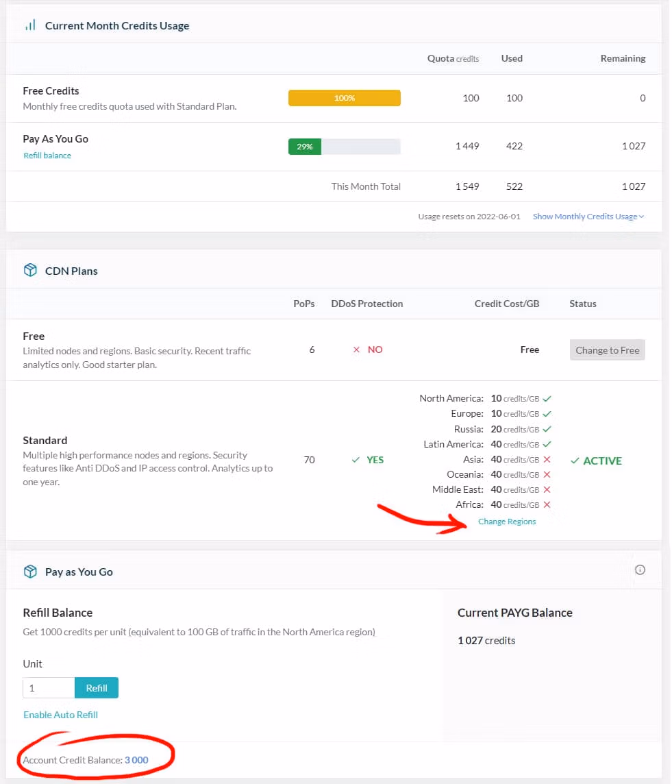Click the Pay As You Go row title
Image resolution: width=672 pixels, height=784 pixels.
pyautogui.click(x=55, y=139)
